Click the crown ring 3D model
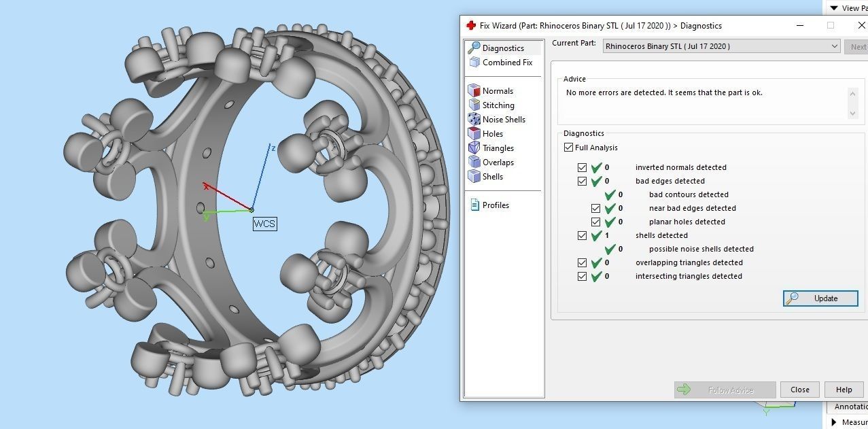The height and width of the screenshot is (429, 868). (x=258, y=211)
